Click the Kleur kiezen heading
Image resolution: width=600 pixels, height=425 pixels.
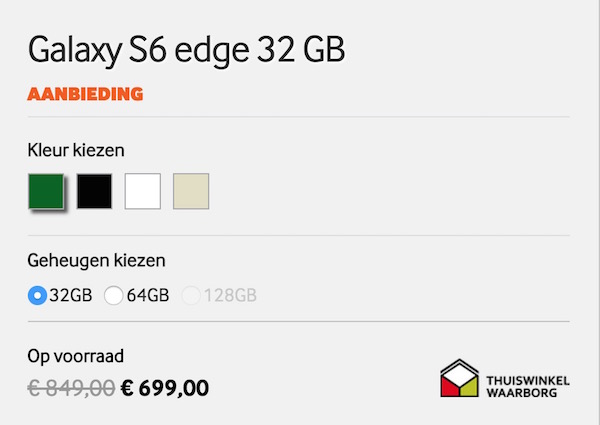point(76,151)
